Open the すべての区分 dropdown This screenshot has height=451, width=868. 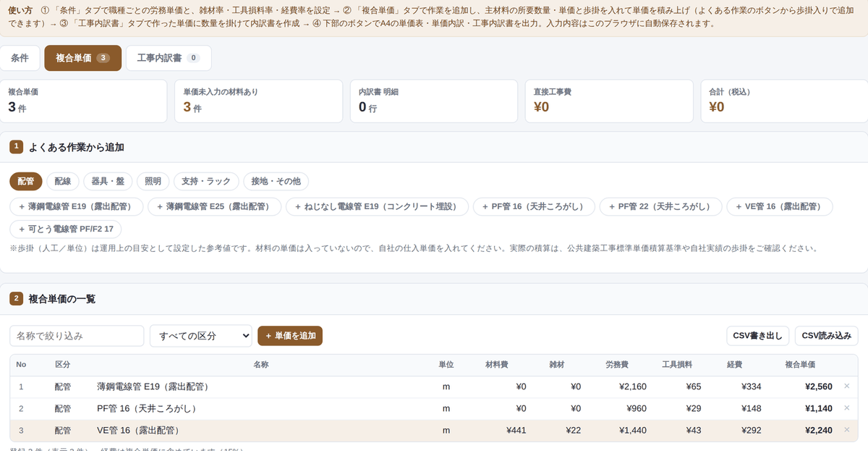point(201,336)
